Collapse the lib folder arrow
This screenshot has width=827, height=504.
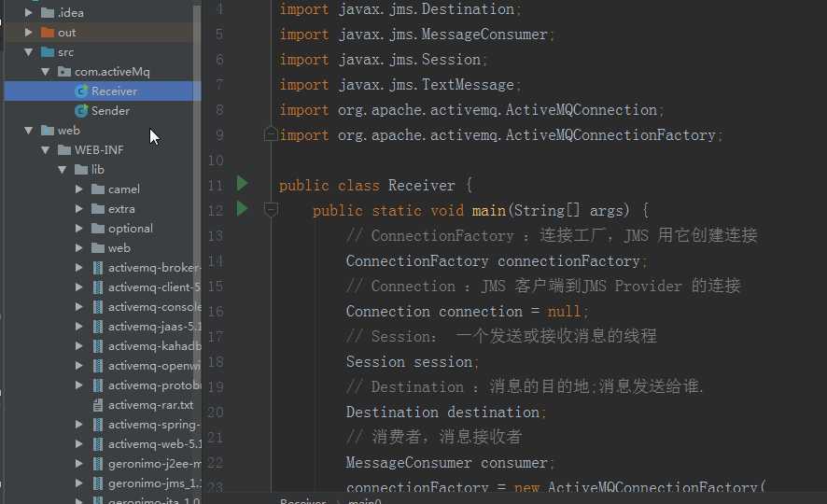pos(63,169)
